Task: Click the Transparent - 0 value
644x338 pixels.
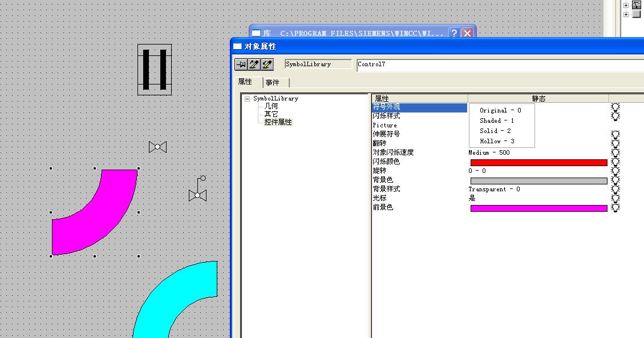Action: coord(494,189)
